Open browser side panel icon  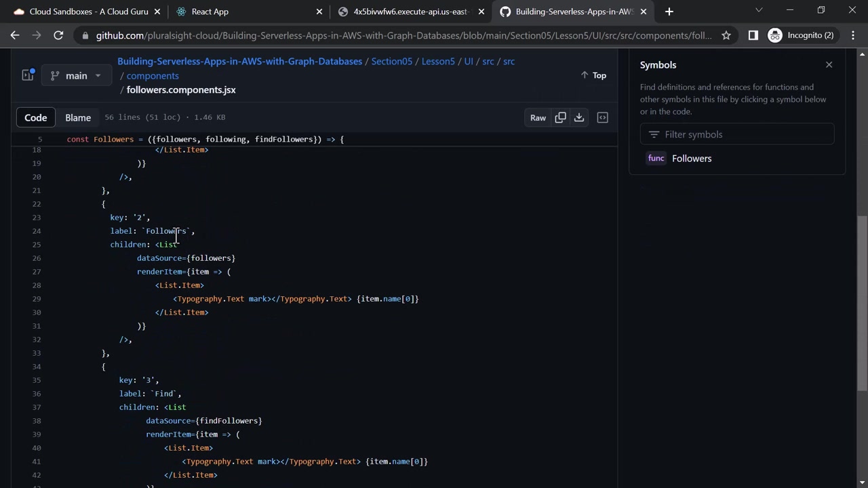coord(753,35)
